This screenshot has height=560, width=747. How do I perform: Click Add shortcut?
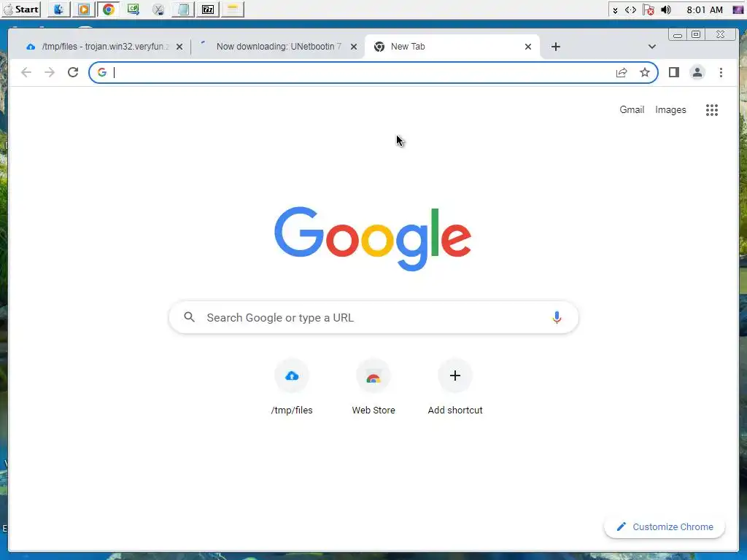(455, 388)
